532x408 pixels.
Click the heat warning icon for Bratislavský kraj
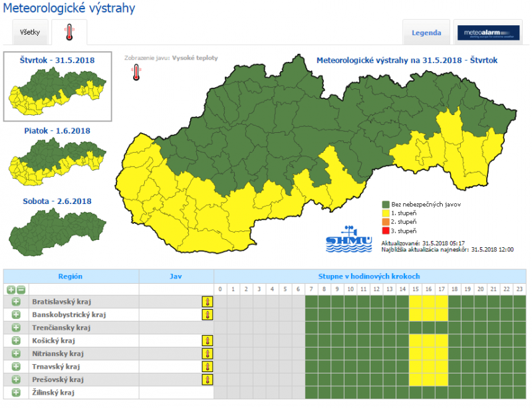pyautogui.click(x=207, y=302)
